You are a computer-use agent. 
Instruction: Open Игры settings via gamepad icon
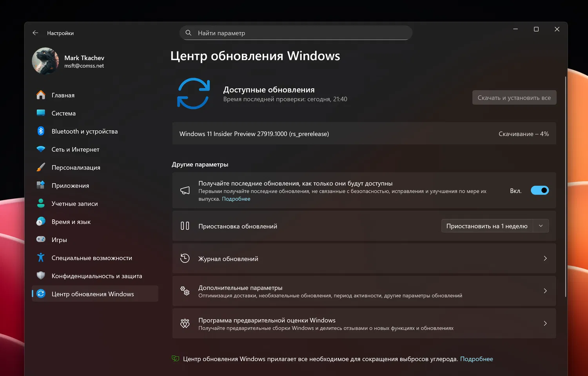pos(41,239)
